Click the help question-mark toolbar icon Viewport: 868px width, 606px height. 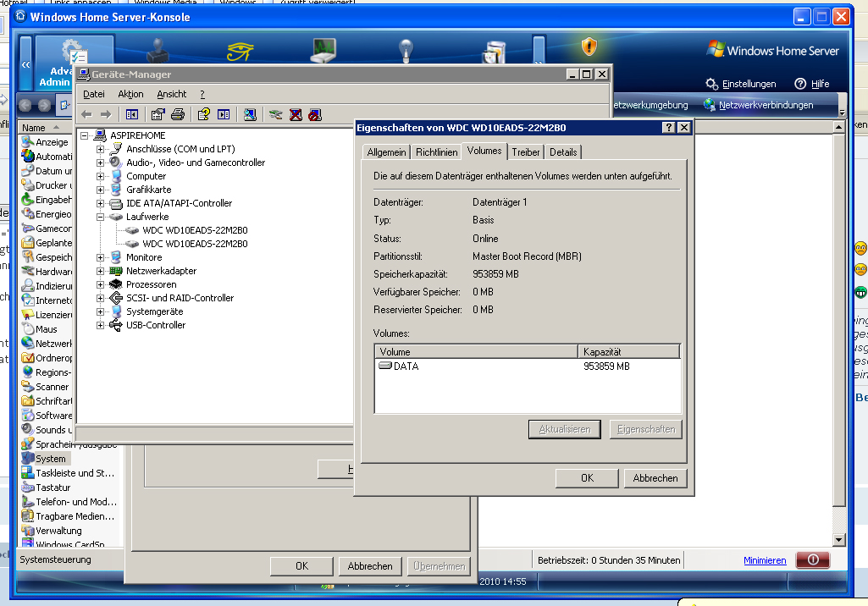pos(204,114)
